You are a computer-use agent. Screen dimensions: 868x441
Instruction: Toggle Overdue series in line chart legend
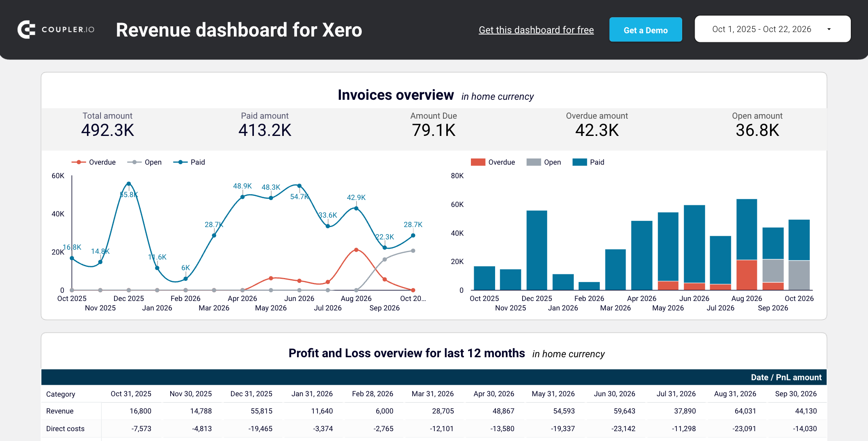pos(94,162)
